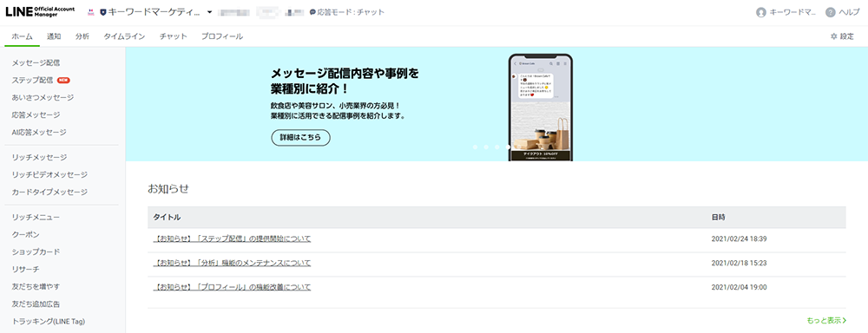Open あいさつメッセージ in the sidebar
868x333 pixels.
[x=43, y=97]
